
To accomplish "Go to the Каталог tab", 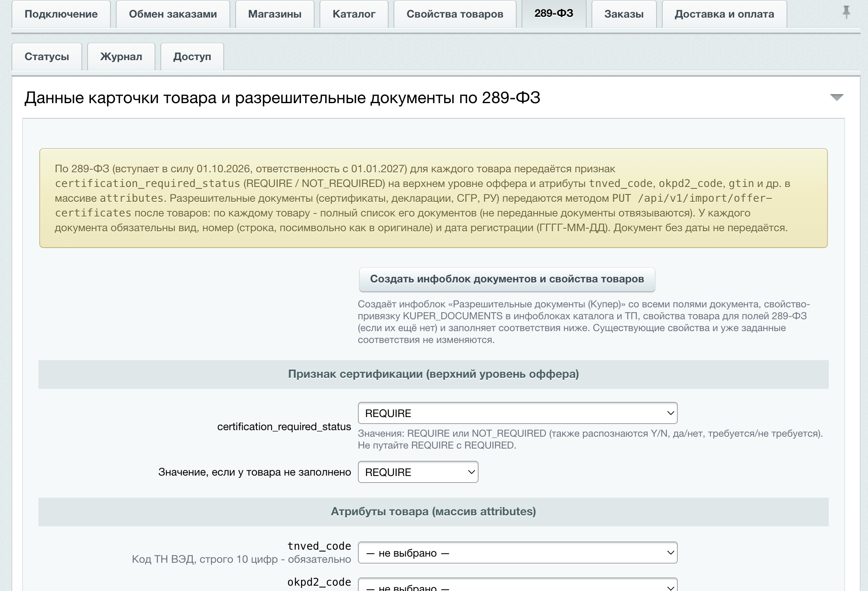I will [354, 14].
